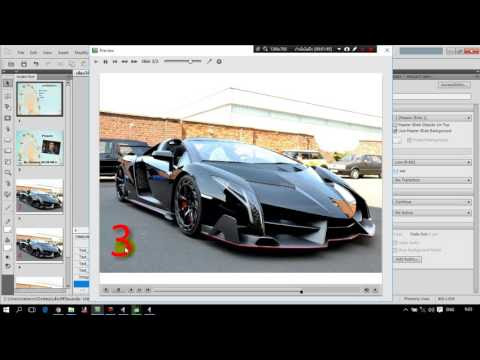The height and width of the screenshot is (360, 480).
Task: Click the rewind icon in Preview toolbar
Action: (x=124, y=62)
